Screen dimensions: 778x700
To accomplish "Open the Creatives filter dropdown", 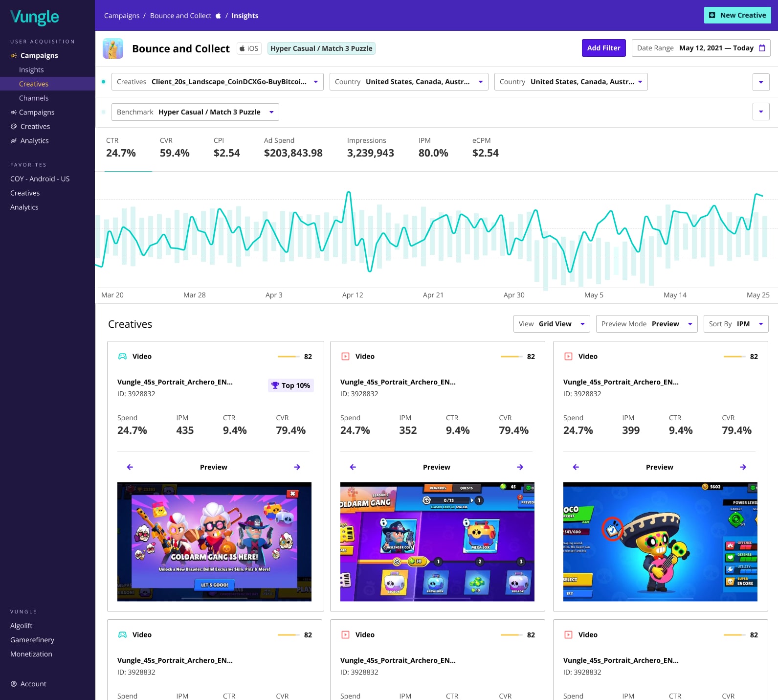I will (x=218, y=82).
